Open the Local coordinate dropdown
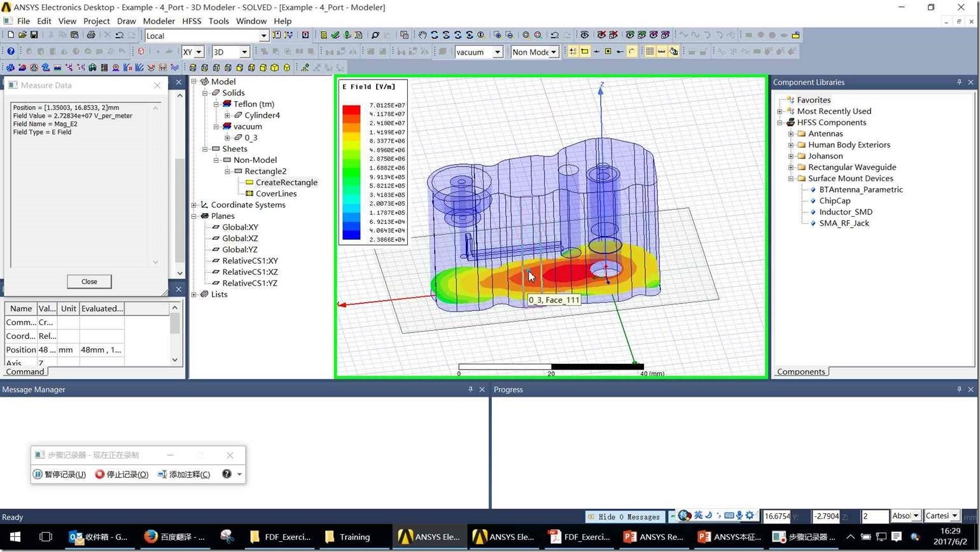The height and width of the screenshot is (552, 980). pyautogui.click(x=263, y=36)
